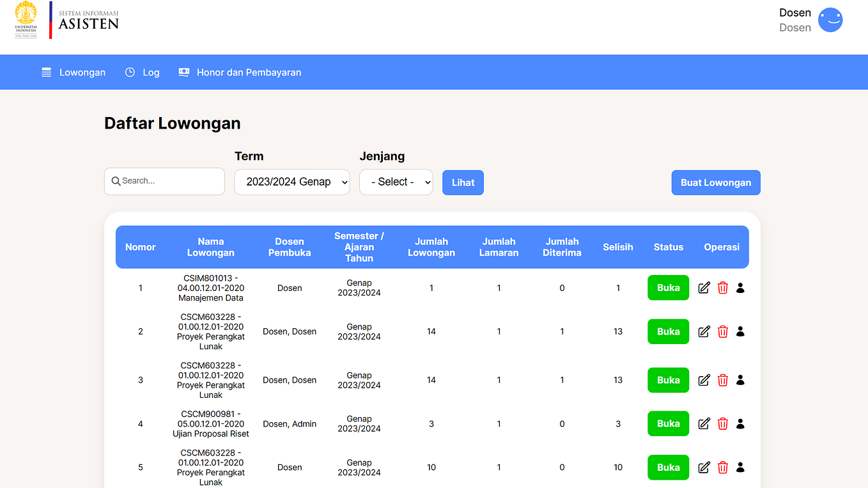Screen dimensions: 868x488
Task: Expand the Jenjang select dropdown
Action: tap(396, 182)
